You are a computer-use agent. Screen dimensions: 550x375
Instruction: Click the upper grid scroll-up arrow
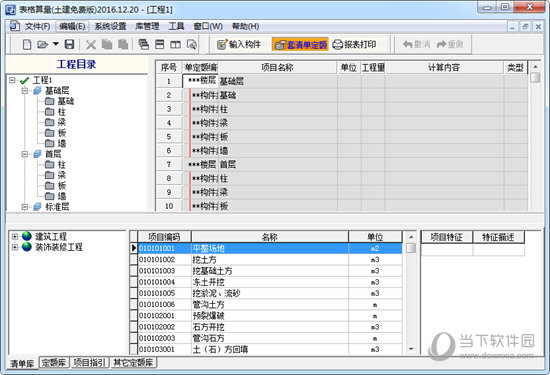535,67
